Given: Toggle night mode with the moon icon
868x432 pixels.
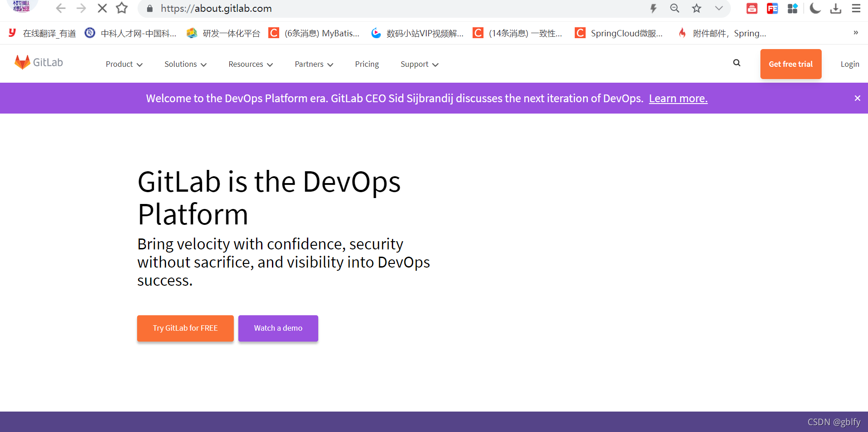Looking at the screenshot, I should (815, 8).
